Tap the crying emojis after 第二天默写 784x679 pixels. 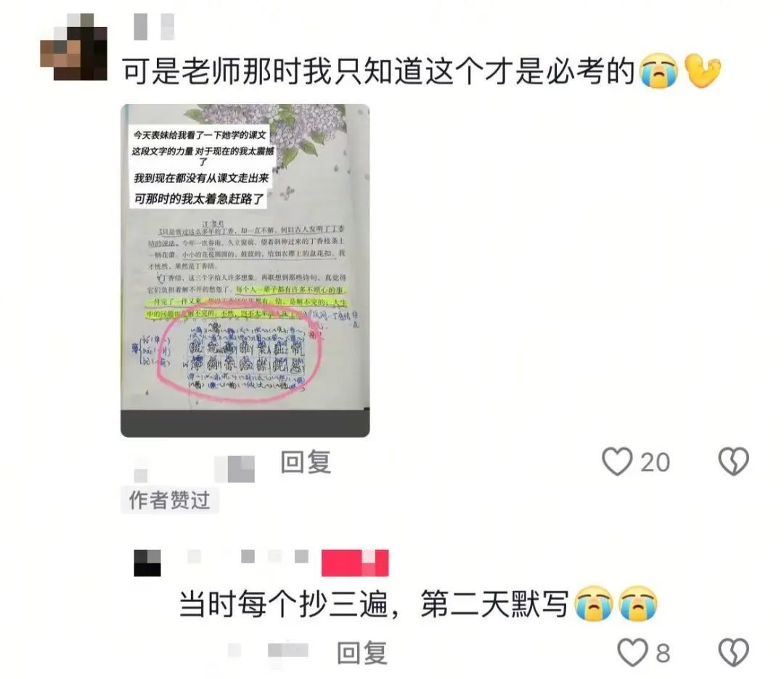tap(616, 603)
